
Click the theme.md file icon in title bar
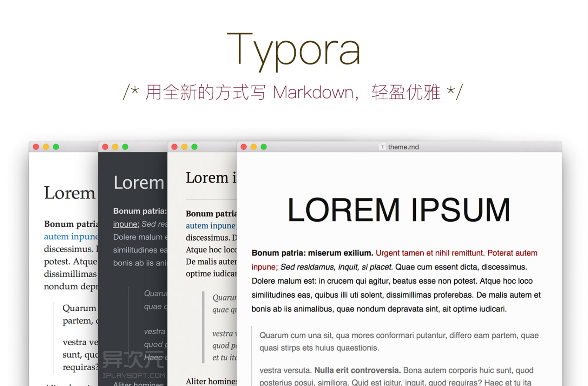click(382, 147)
